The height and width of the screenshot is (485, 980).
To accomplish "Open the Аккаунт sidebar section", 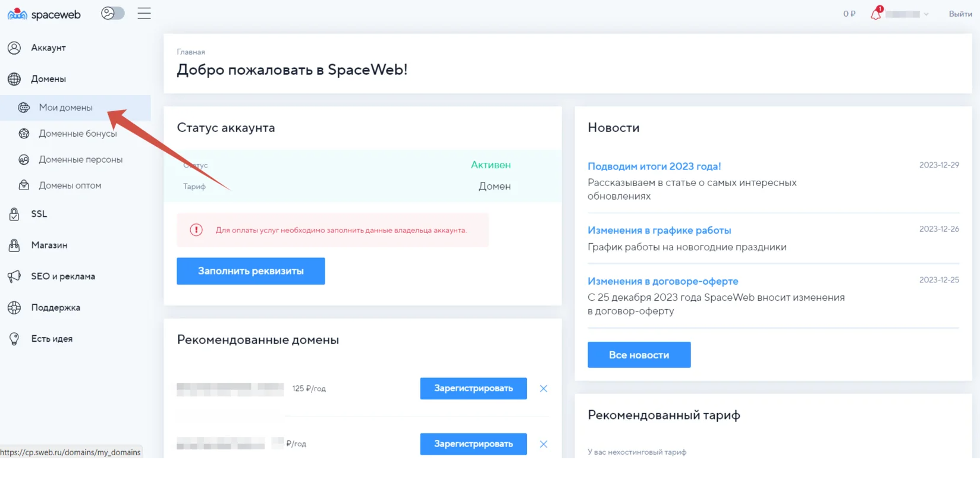I will click(48, 48).
